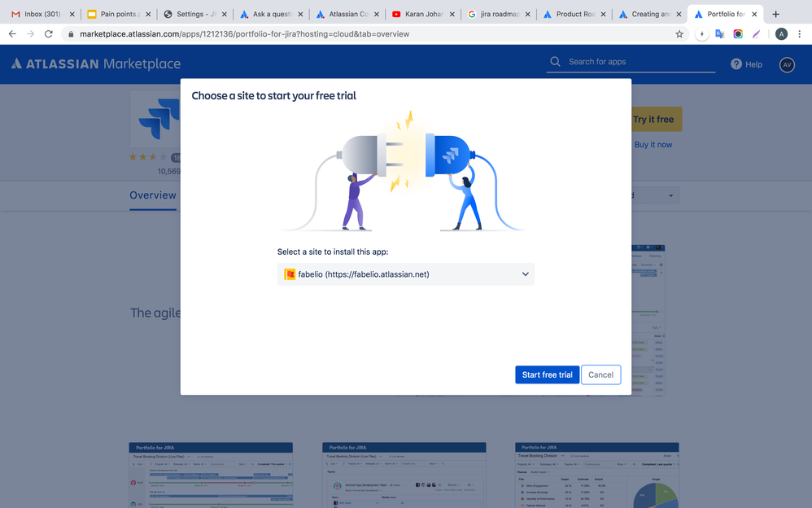Close the Portfolio for Jira tab
Screen dimensions: 812x508
pyautogui.click(x=754, y=14)
